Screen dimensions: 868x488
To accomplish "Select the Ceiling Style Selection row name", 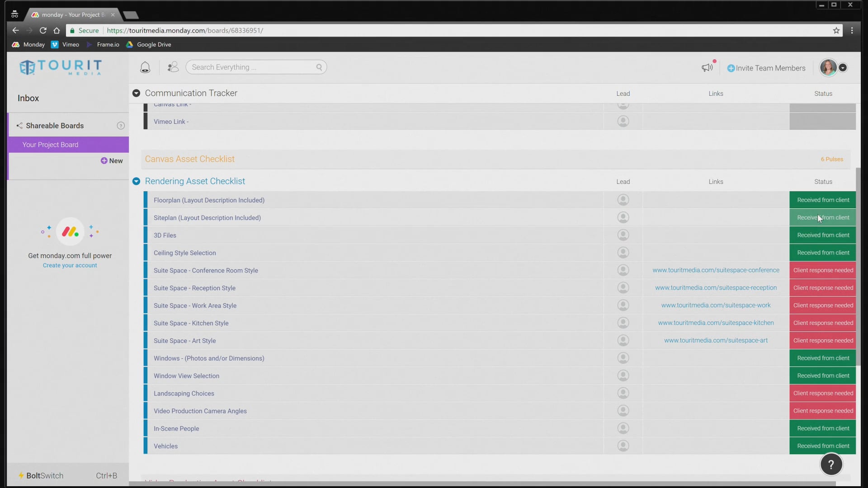I will click(184, 253).
